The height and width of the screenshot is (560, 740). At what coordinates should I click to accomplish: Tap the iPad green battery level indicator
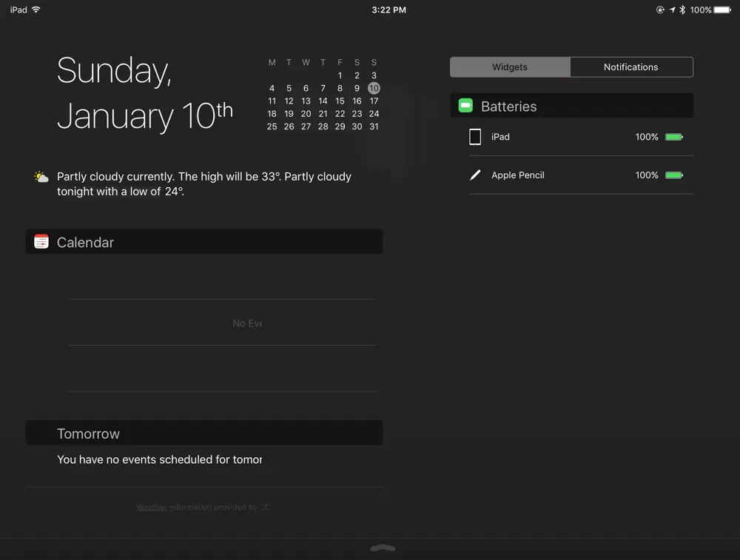[x=673, y=137]
